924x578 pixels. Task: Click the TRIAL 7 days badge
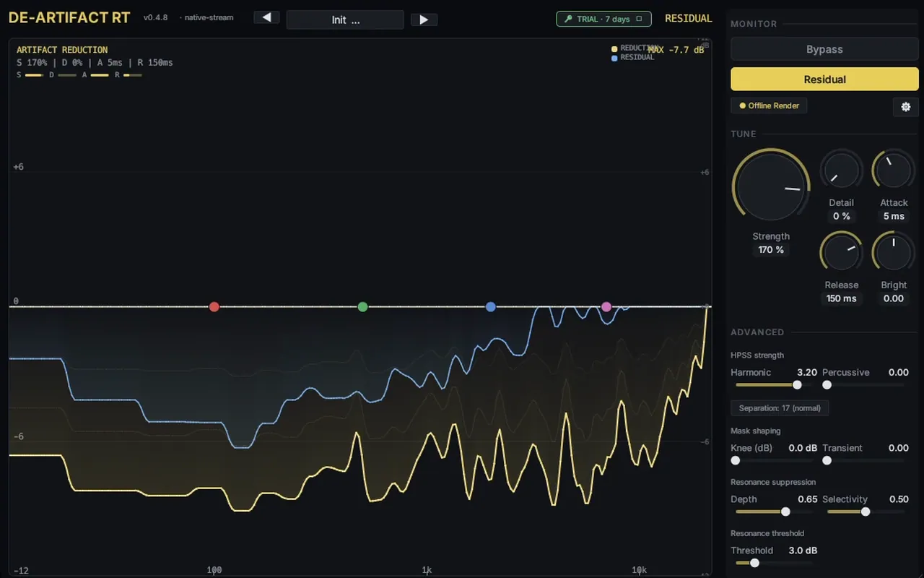coord(603,19)
